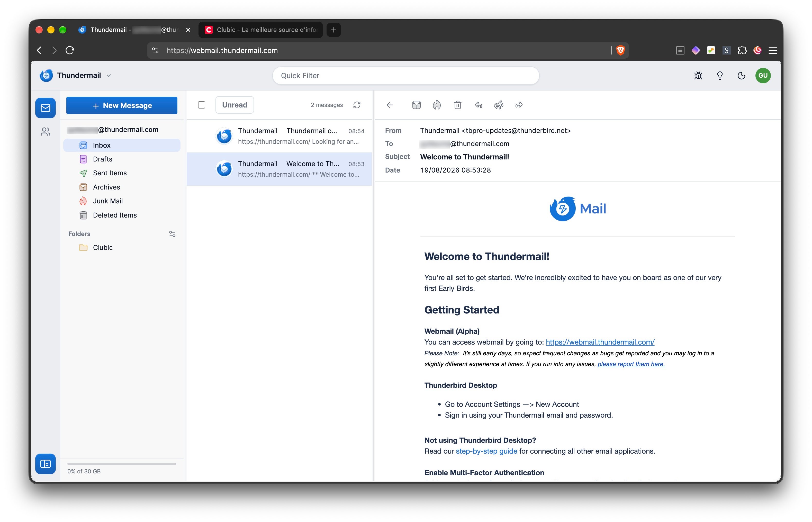Click the bug report icon
Screen dimensions: 812x522
pyautogui.click(x=698, y=75)
